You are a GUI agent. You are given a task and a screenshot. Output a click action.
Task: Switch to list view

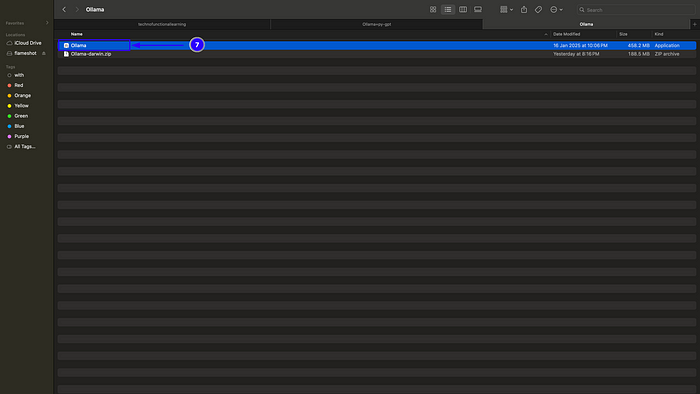click(448, 9)
